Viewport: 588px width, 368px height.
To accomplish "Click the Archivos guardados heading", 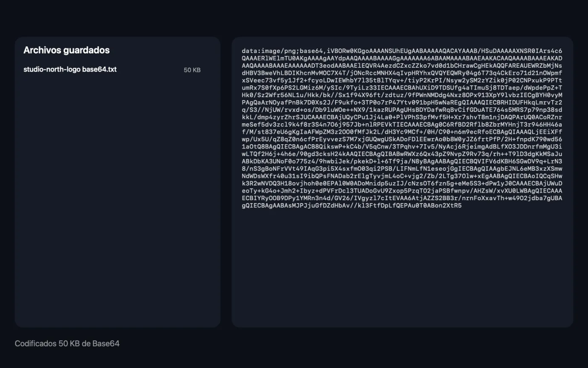I will tap(66, 50).
